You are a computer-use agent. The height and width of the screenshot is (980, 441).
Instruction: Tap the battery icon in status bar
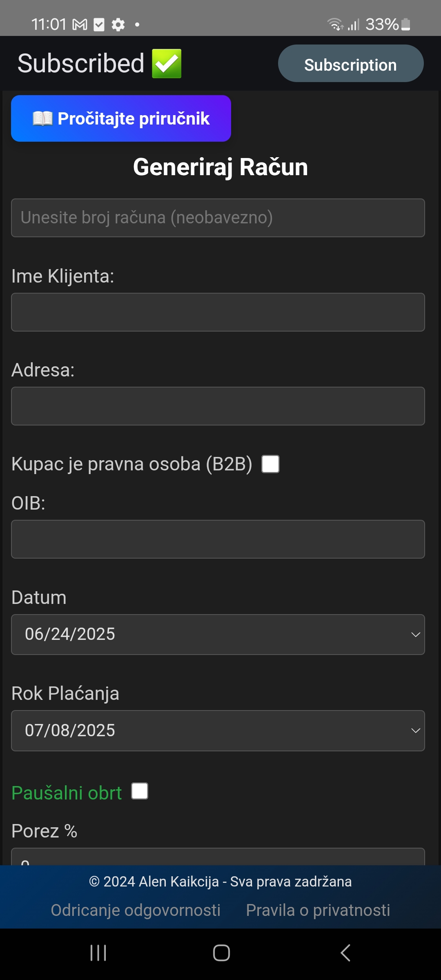[405, 24]
